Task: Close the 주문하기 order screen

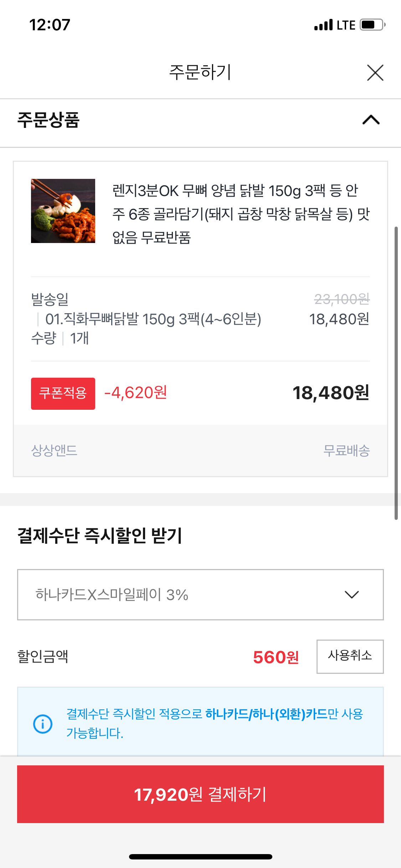Action: tap(375, 73)
